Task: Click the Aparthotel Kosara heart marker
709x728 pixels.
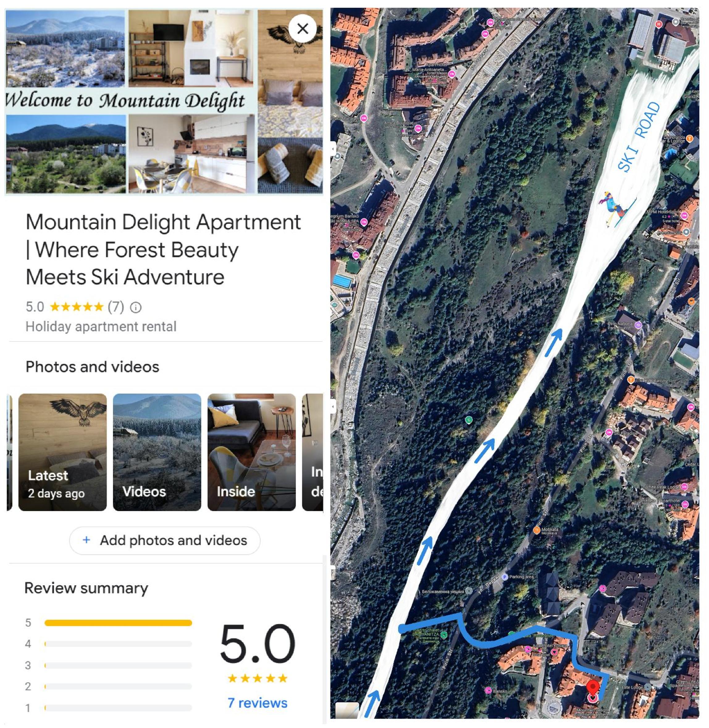Action: 554,652
